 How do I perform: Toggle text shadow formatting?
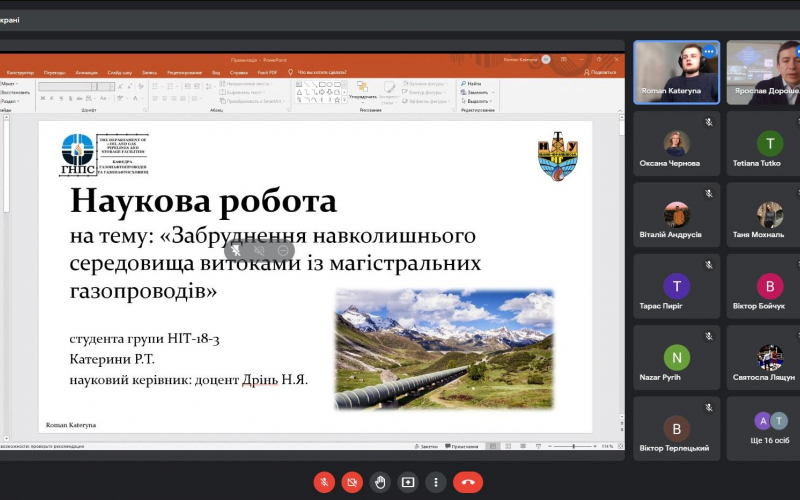[x=70, y=98]
